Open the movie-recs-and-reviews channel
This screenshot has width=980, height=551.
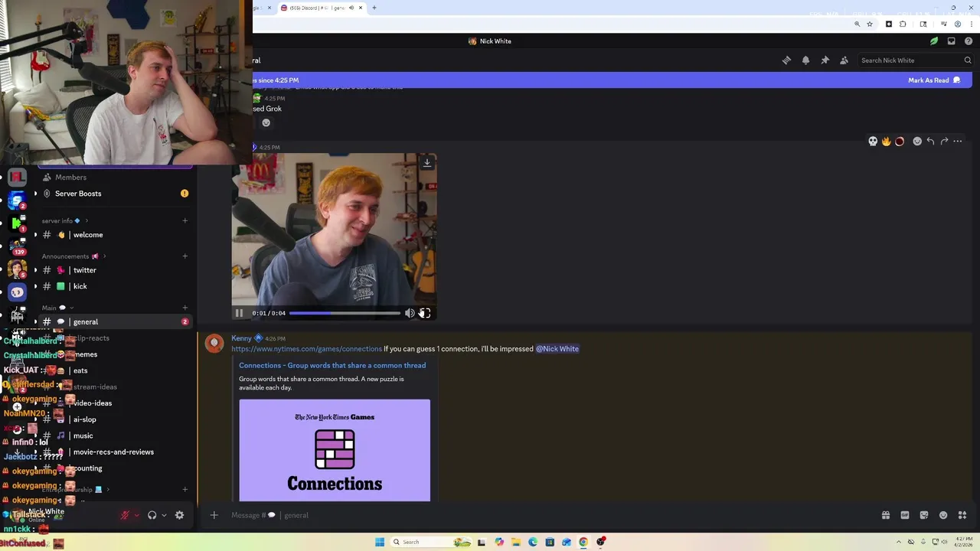pos(115,452)
